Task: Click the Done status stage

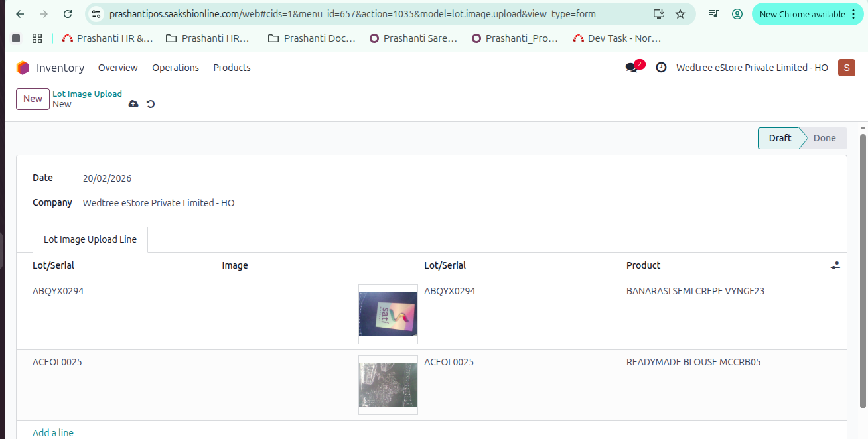Action: [x=824, y=138]
